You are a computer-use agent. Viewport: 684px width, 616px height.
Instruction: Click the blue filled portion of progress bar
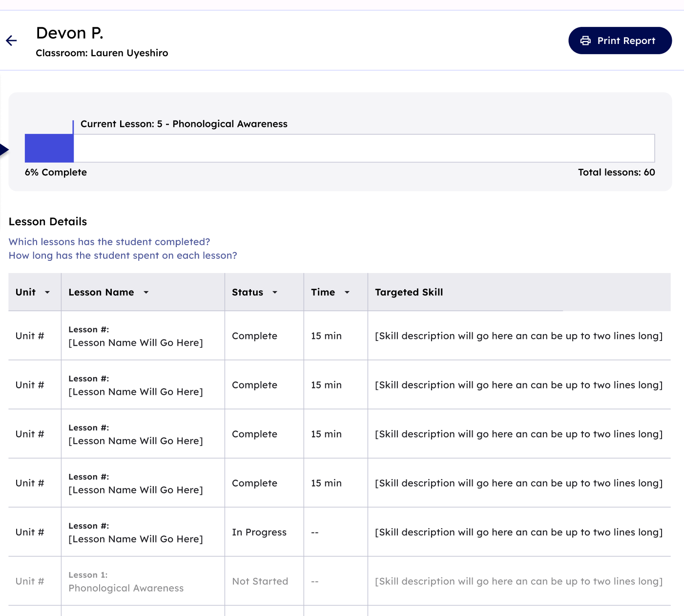point(49,148)
